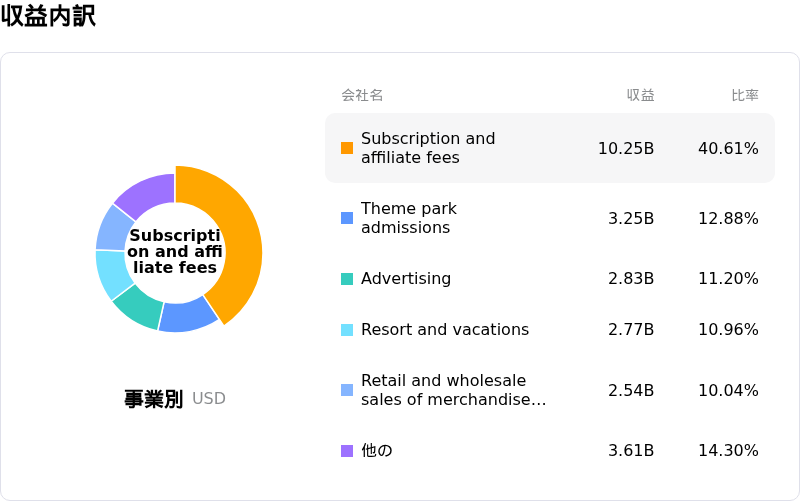The width and height of the screenshot is (800, 501).
Task: Click the 2.77B revenue value
Action: [631, 330]
